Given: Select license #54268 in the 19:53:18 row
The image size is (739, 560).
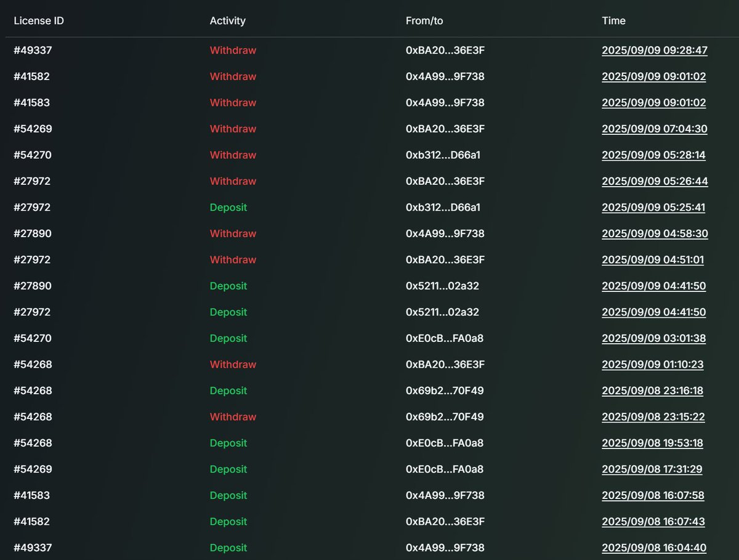Looking at the screenshot, I should [33, 443].
